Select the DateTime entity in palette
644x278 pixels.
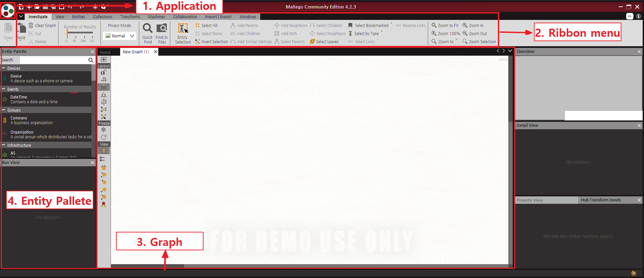pos(47,99)
